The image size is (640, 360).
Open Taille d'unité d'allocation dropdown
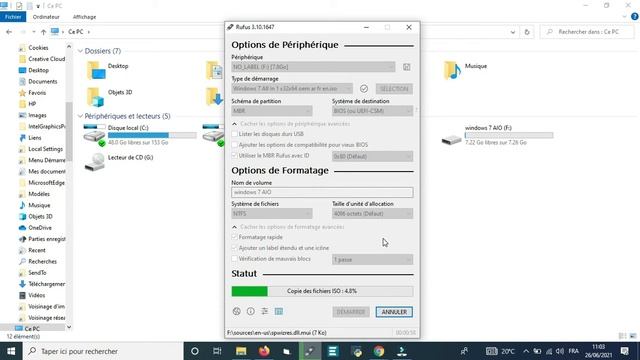pyautogui.click(x=372, y=213)
